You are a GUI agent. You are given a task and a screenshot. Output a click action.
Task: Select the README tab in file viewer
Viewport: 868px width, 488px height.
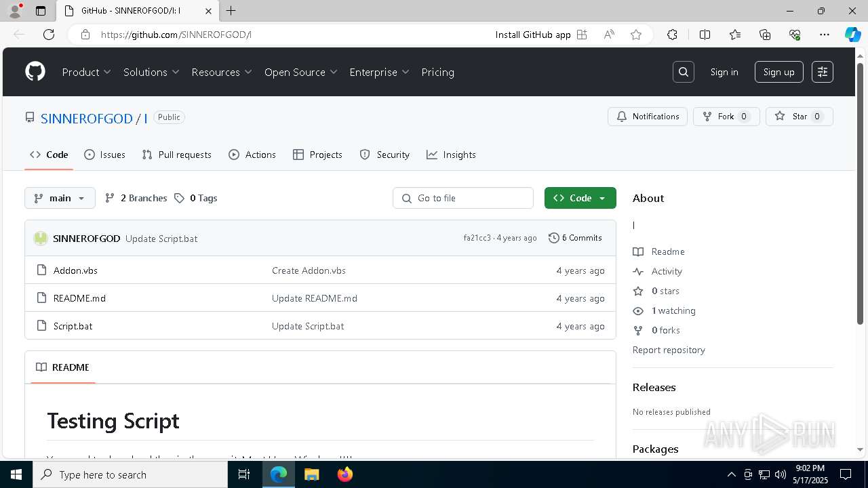tap(62, 367)
